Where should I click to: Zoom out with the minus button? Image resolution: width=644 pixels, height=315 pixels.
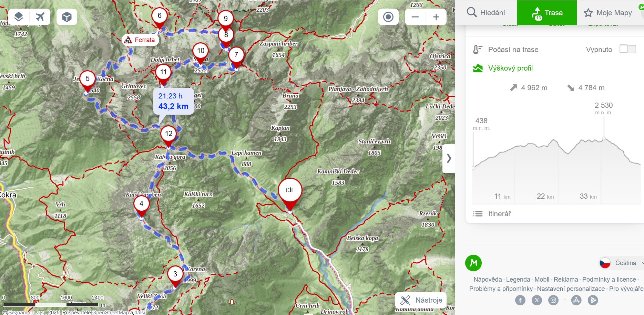(x=415, y=17)
